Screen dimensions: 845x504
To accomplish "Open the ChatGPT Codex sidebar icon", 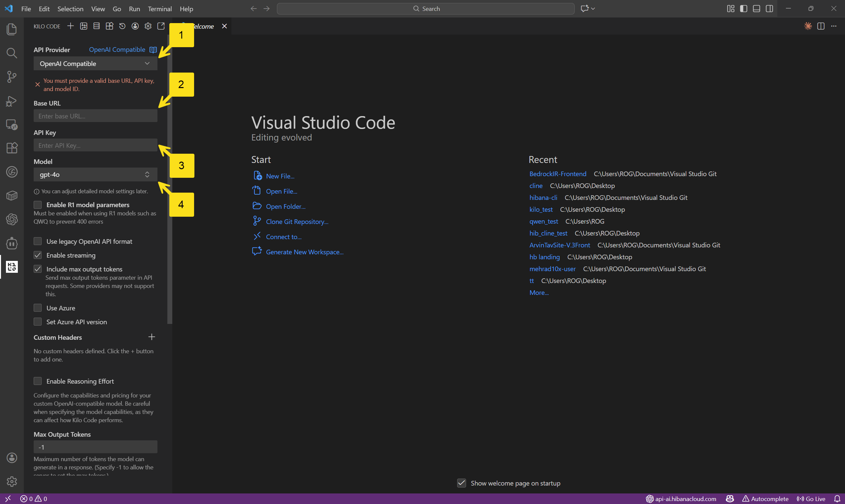I will coord(12,219).
